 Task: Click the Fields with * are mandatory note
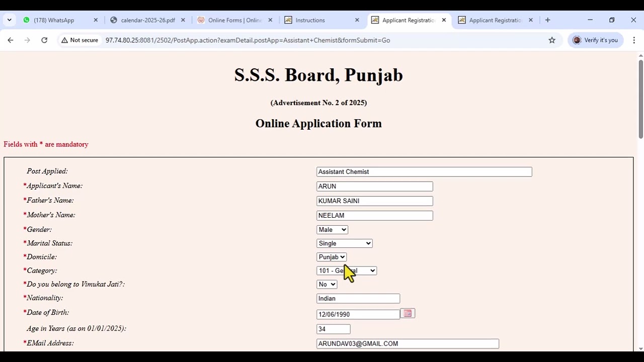(x=46, y=144)
